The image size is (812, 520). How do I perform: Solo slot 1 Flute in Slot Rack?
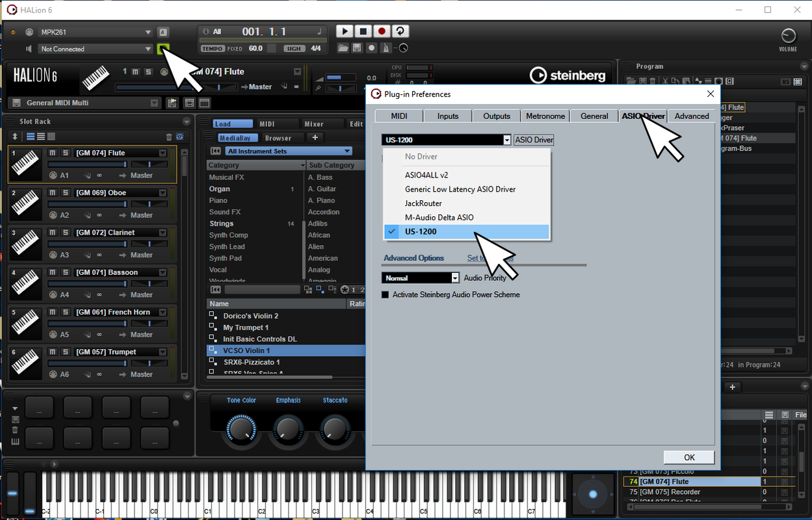(x=66, y=153)
